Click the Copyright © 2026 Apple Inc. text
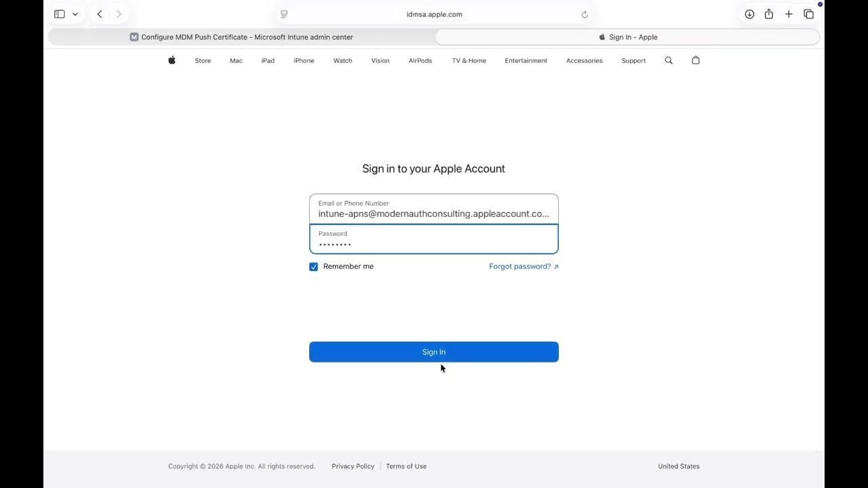The width and height of the screenshot is (868, 488). click(x=241, y=466)
